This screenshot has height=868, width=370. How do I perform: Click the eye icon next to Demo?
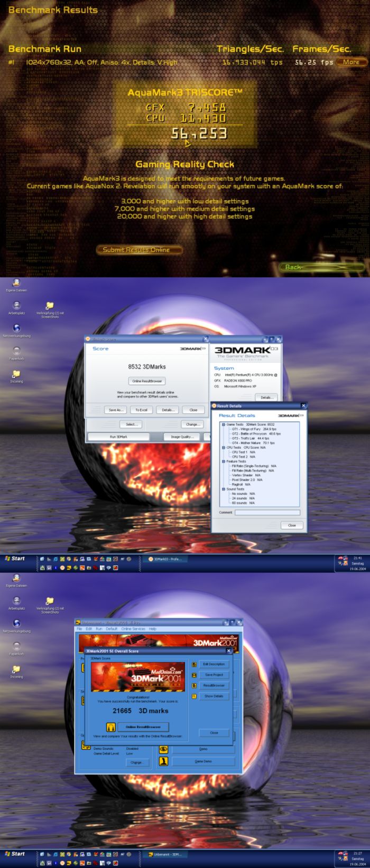(164, 749)
